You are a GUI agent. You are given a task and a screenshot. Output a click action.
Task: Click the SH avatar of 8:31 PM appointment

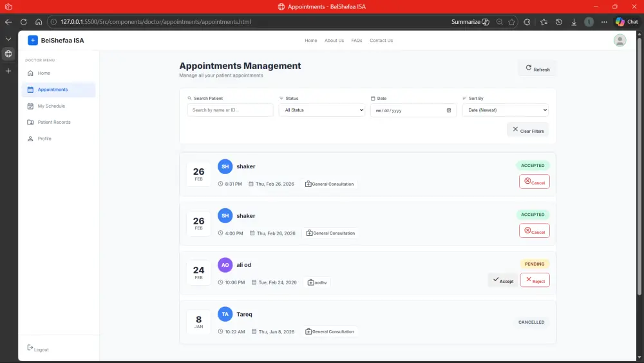coord(225,166)
